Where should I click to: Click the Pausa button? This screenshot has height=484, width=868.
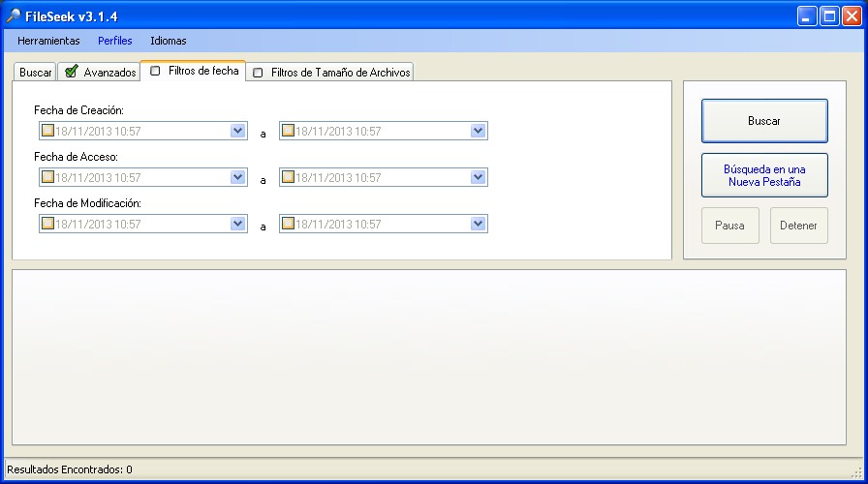730,226
